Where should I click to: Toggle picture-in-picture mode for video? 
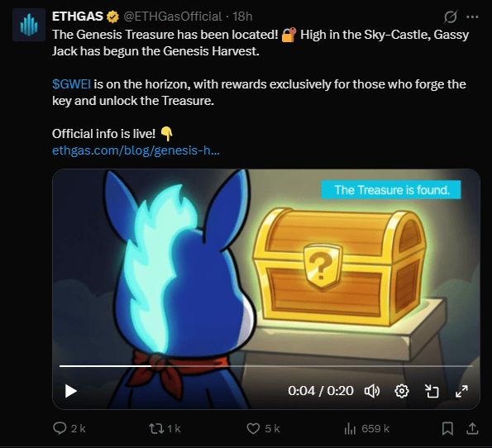[x=432, y=391]
